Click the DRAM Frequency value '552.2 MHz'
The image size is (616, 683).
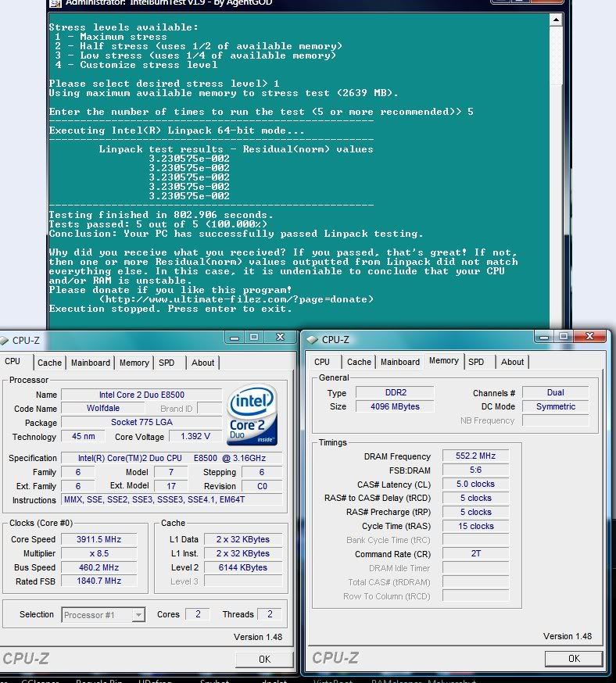[x=476, y=456]
